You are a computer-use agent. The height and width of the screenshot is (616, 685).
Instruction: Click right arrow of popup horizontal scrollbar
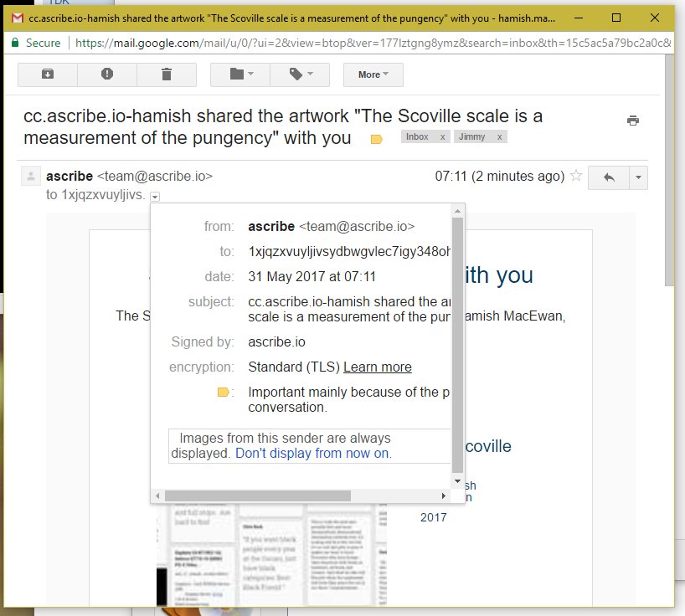(x=444, y=496)
